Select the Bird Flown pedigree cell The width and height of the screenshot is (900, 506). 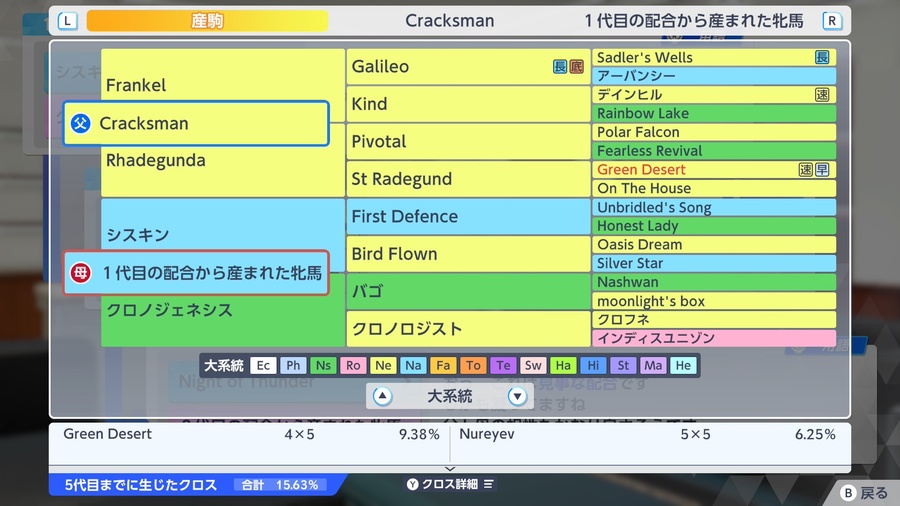pos(468,254)
